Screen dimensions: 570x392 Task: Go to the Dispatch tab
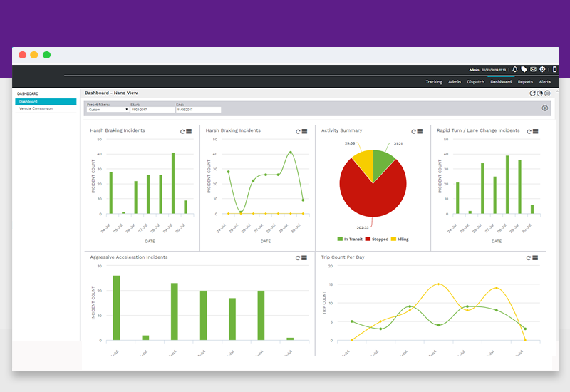pyautogui.click(x=475, y=82)
